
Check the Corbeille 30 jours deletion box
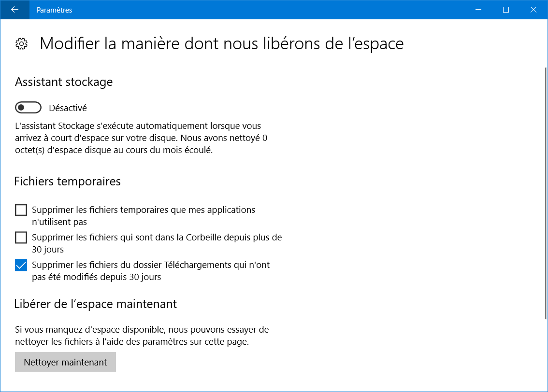[x=21, y=238]
